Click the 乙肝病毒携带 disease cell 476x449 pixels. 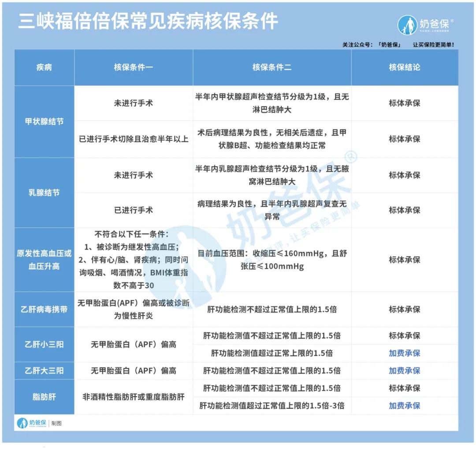tap(45, 309)
